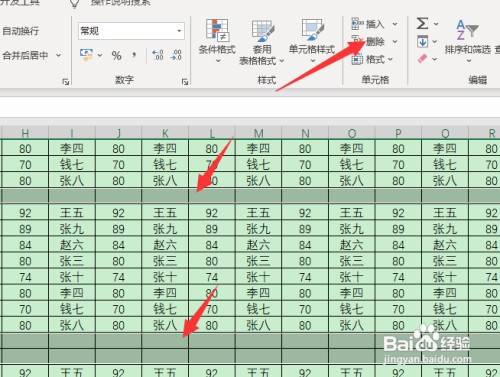
Task: Click cell 张十 in column Q
Action: (x=445, y=277)
